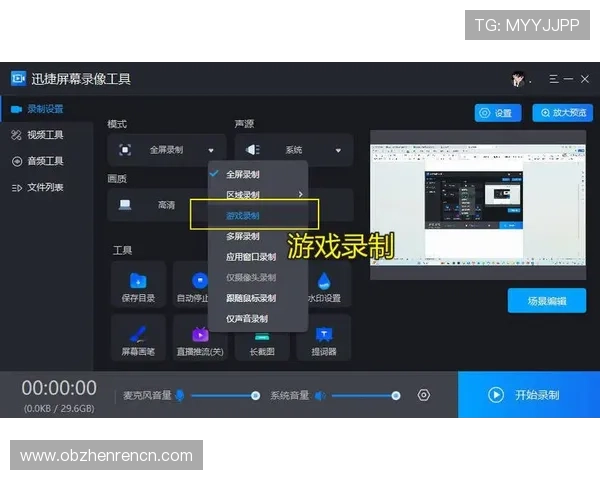Click the (0.0KB / 29.6GB) storage text

(59, 408)
